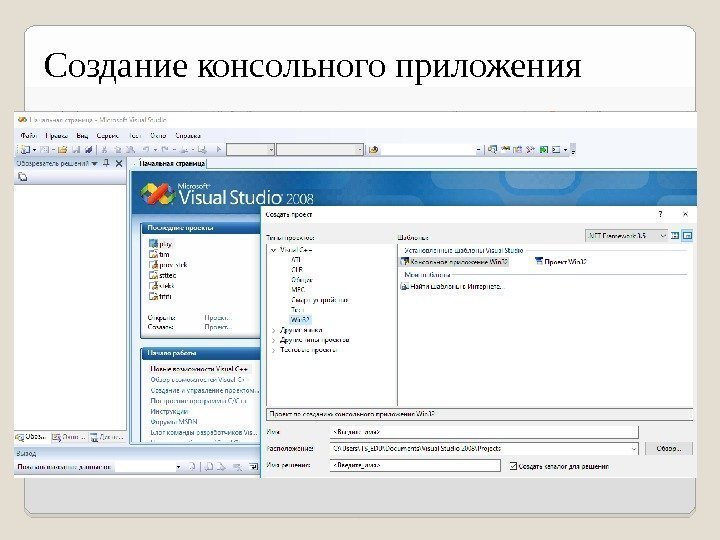Click the Solution Explorer properties icon
Screen dimensions: 720x540
[x=22, y=177]
